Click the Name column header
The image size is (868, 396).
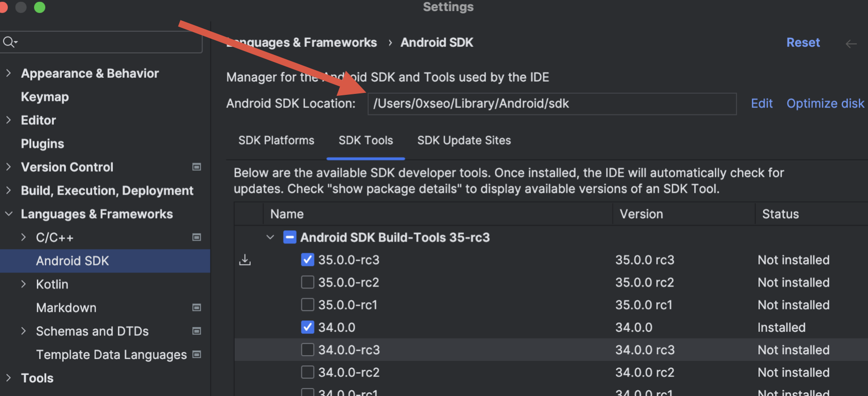coord(287,214)
